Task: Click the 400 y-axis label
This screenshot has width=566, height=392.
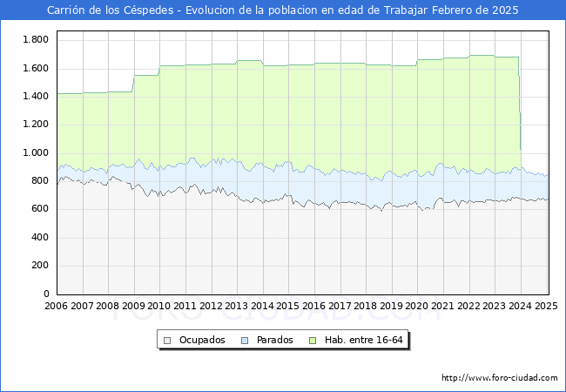Action: coord(40,237)
